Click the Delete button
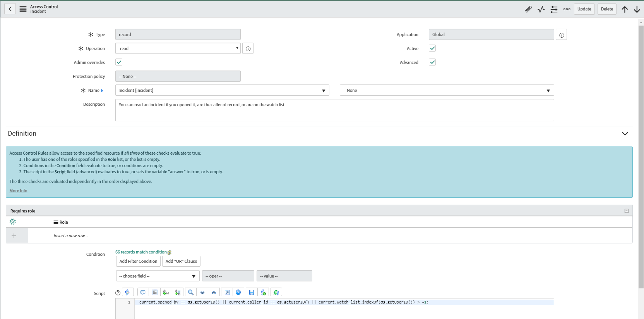The image size is (644, 319). (x=607, y=9)
